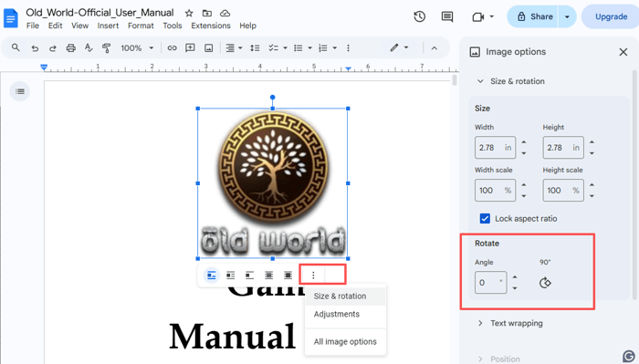Open the zoom 100% dropdown
The height and width of the screenshot is (364, 639).
point(137,48)
